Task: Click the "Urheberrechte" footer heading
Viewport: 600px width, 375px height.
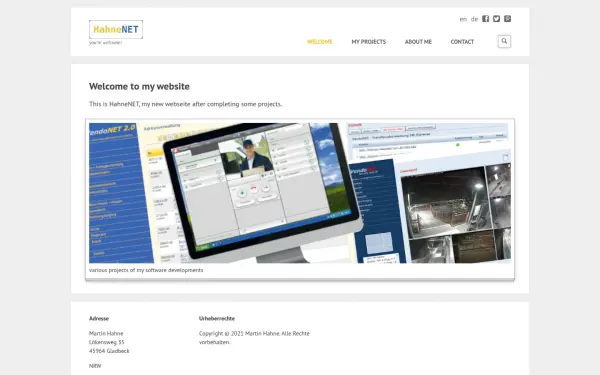Action: click(x=217, y=318)
